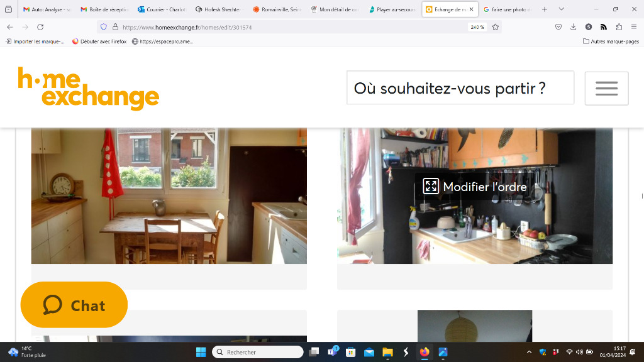Click the Save to Pocket icon

[x=558, y=27]
